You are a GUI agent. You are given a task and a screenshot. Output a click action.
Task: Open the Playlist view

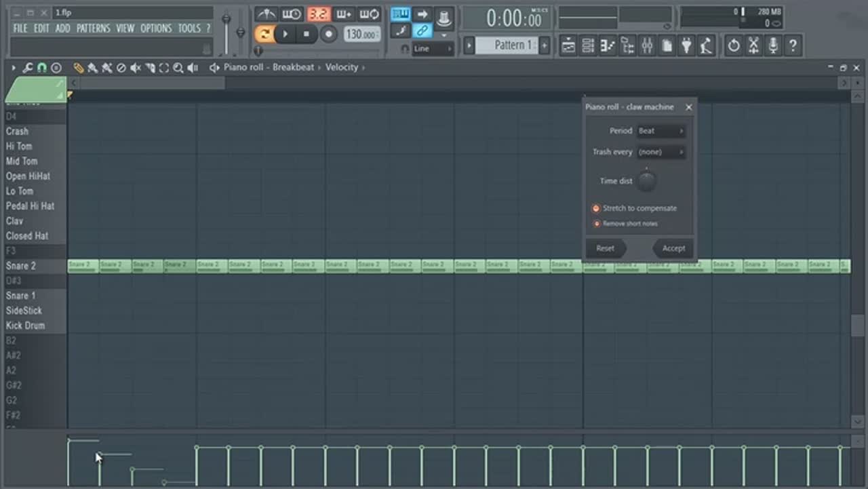568,45
